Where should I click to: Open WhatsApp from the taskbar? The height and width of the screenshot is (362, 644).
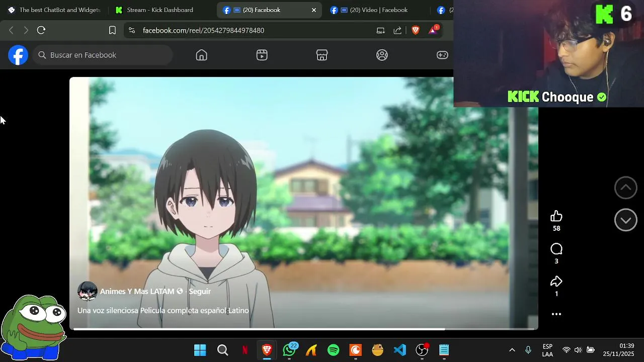coord(289,350)
